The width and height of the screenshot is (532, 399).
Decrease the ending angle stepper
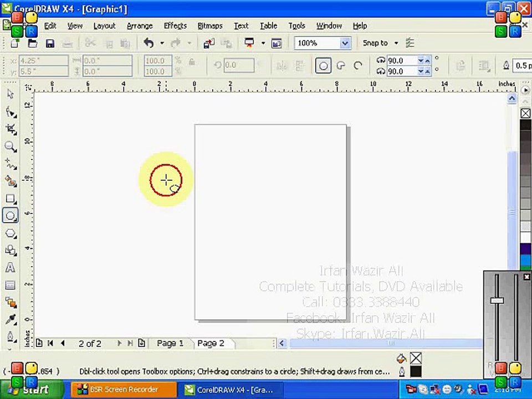(x=421, y=71)
